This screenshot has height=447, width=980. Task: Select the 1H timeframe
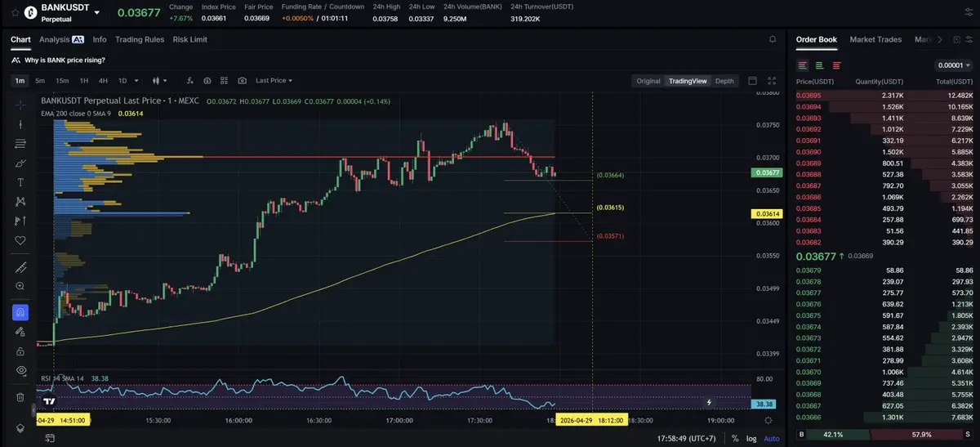point(84,81)
